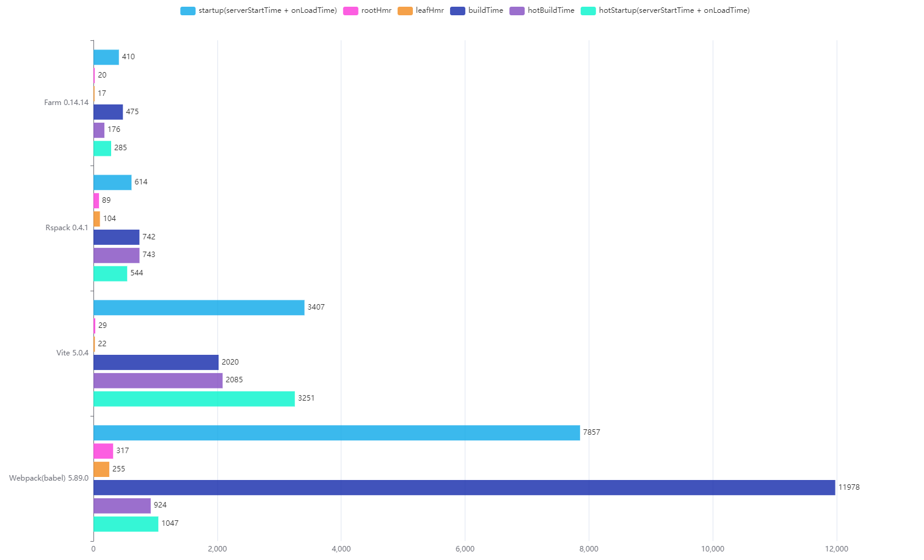924x560 pixels.
Task: Click Vite startup bar showing 3407
Action: pos(198,308)
